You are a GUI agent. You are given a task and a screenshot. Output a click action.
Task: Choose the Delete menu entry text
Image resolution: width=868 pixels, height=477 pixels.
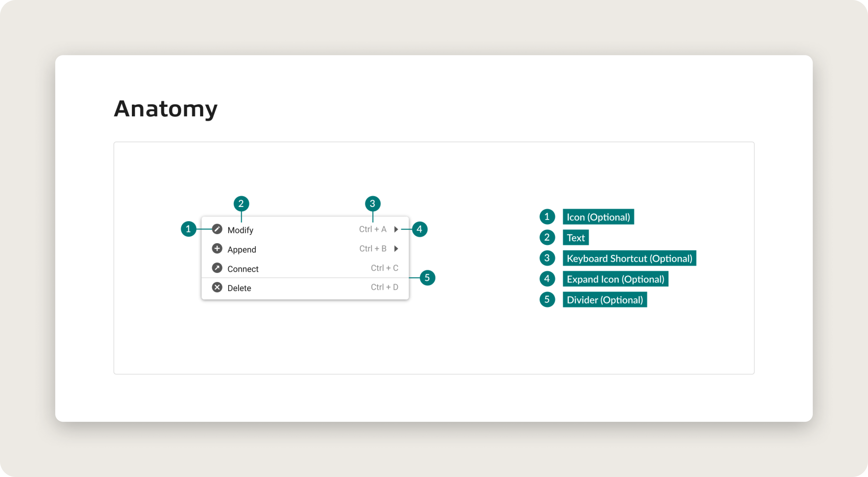pyautogui.click(x=239, y=288)
